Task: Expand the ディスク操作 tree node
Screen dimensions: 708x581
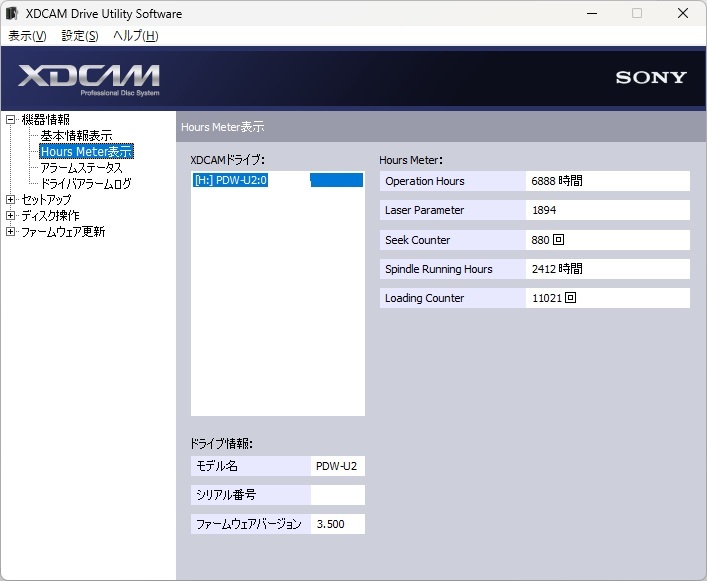Action: point(10,215)
